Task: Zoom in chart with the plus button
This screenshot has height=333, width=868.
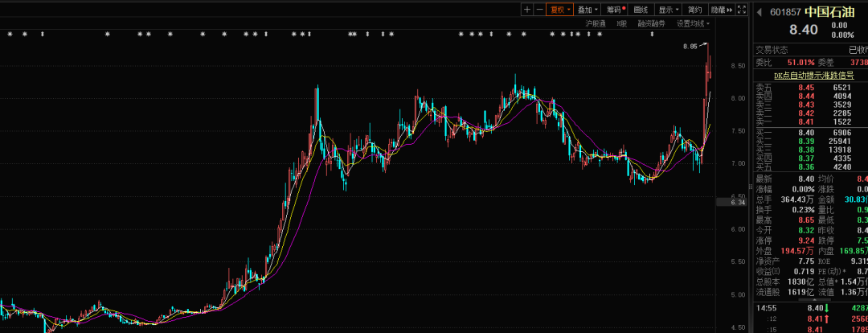Action: pyautogui.click(x=527, y=10)
